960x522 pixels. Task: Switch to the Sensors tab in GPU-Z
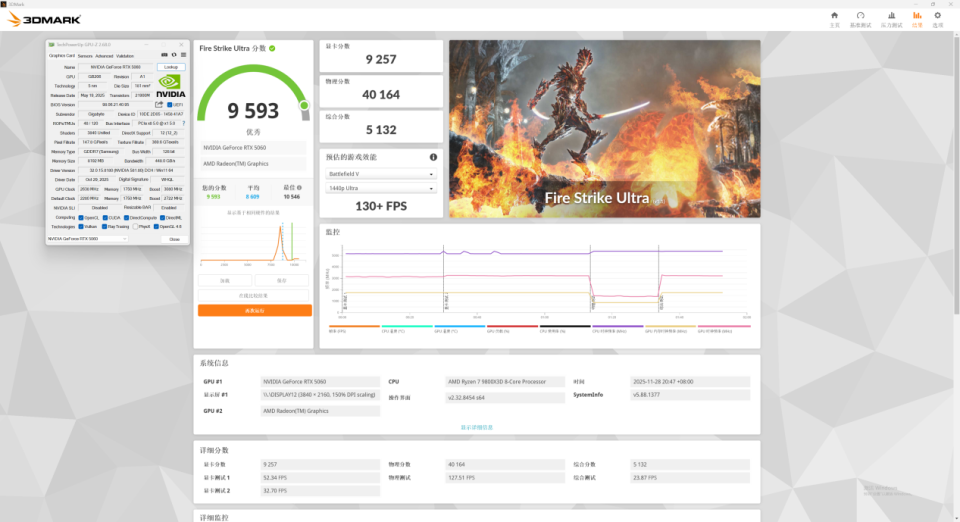(85, 56)
